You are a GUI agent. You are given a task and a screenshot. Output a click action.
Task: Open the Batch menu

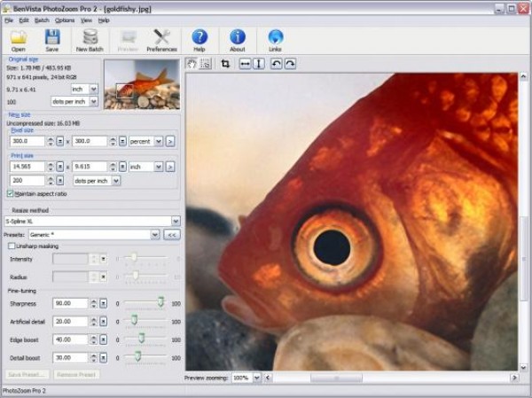(x=42, y=20)
